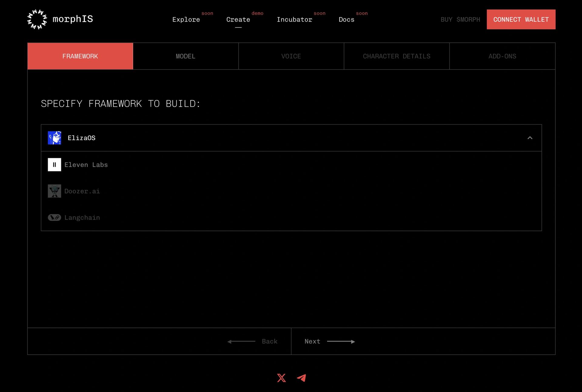Choose the Doozer.ai option
Image resolution: width=582 pixels, height=392 pixels.
tap(291, 191)
